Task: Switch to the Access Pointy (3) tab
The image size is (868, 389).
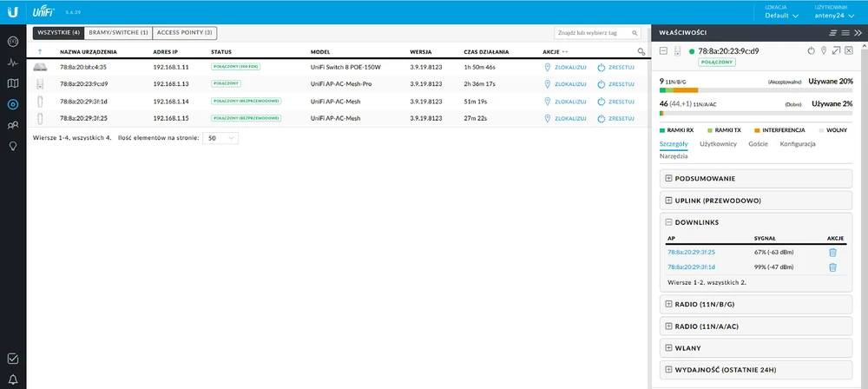Action: click(186, 32)
